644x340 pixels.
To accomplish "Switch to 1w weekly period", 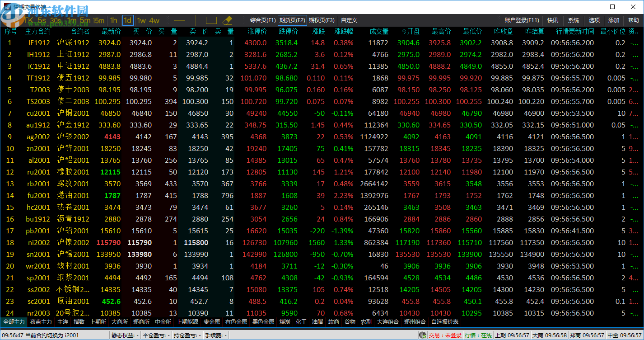I will click(141, 20).
